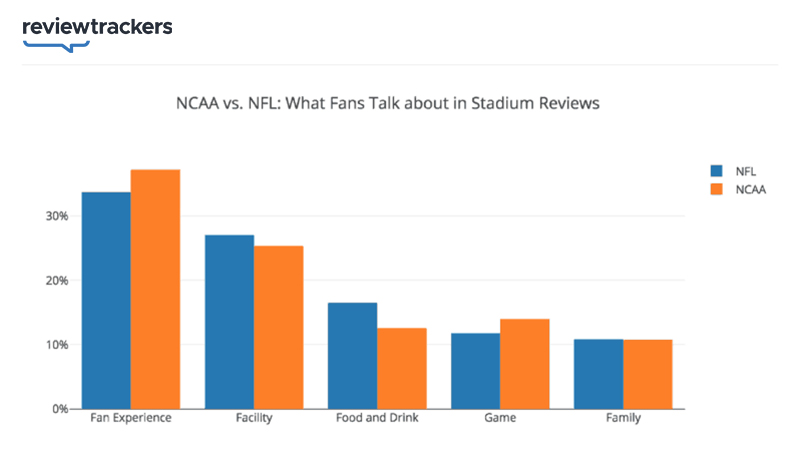Click the NFL Facility bar
The width and height of the screenshot is (800, 457).
point(229,322)
